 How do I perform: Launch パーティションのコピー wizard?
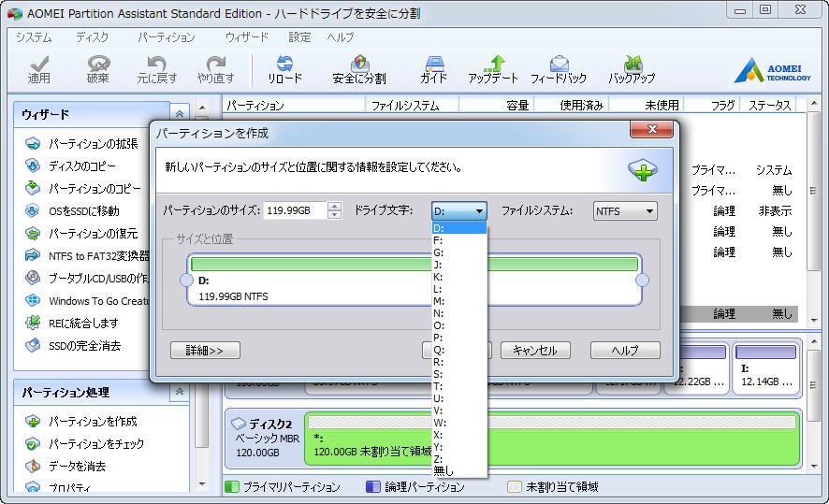click(x=83, y=189)
